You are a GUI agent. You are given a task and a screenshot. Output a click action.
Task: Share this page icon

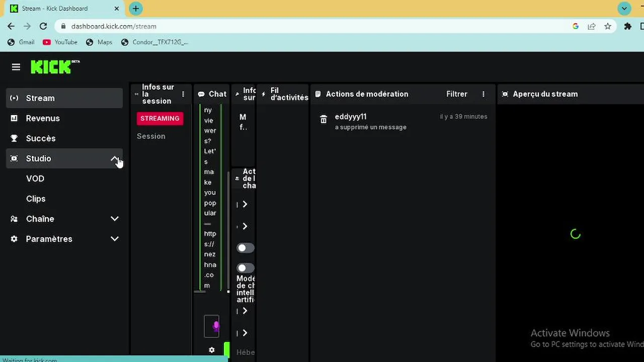[592, 26]
